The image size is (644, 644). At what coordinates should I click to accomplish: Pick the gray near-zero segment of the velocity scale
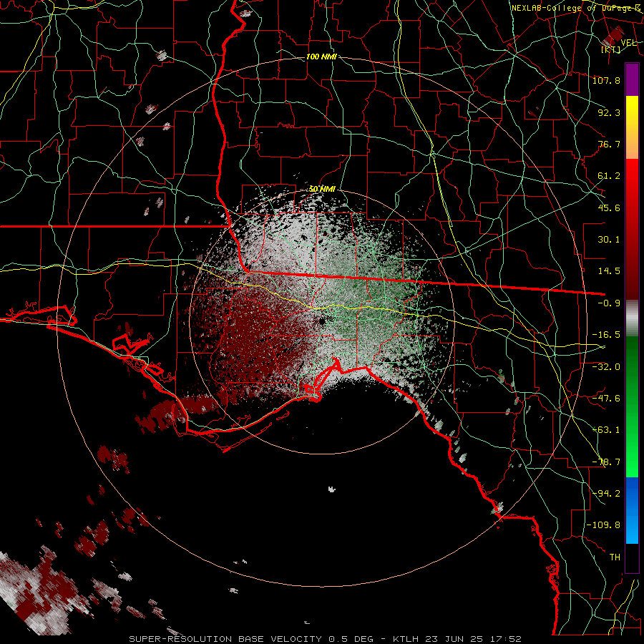[632, 318]
